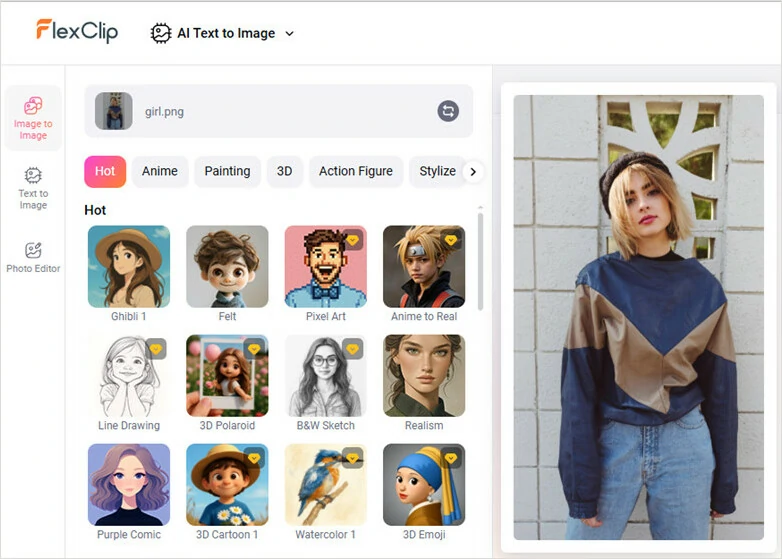Click premium badge on Line Drawing

pyautogui.click(x=156, y=349)
